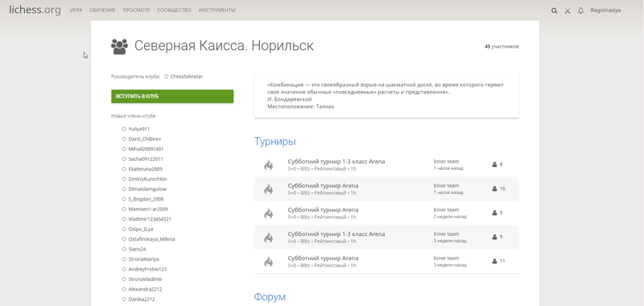
Task: Open member StronaVladimir profile
Action: [146, 279]
